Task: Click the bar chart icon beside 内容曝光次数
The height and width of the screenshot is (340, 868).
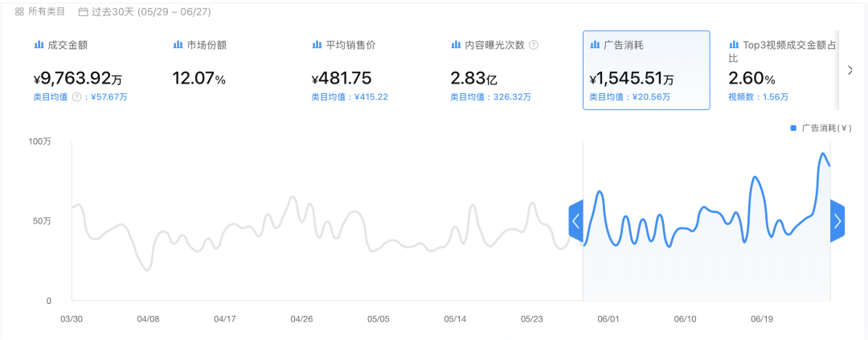Action: coord(456,45)
